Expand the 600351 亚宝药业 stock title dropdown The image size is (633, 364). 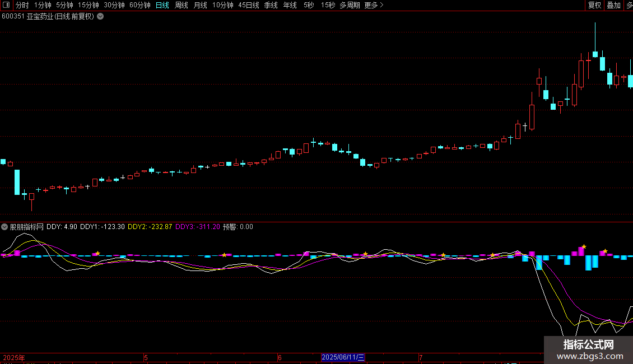(100, 16)
